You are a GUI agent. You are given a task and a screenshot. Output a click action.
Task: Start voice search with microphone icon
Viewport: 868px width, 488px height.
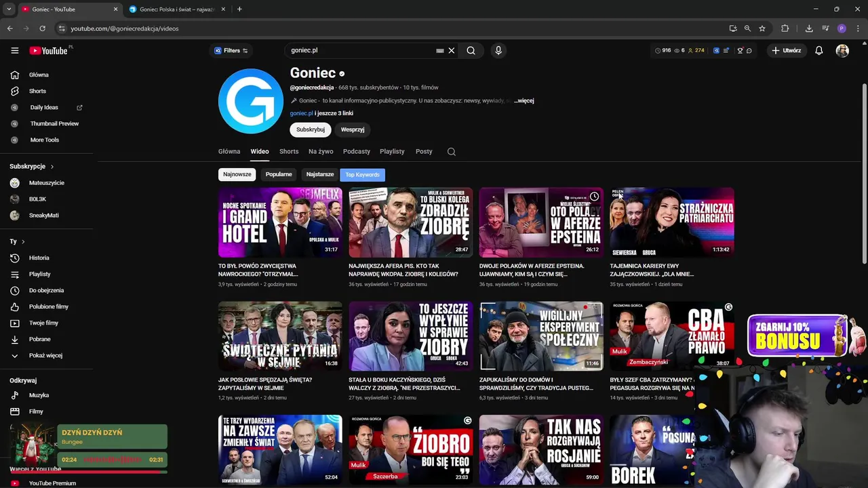pos(498,50)
